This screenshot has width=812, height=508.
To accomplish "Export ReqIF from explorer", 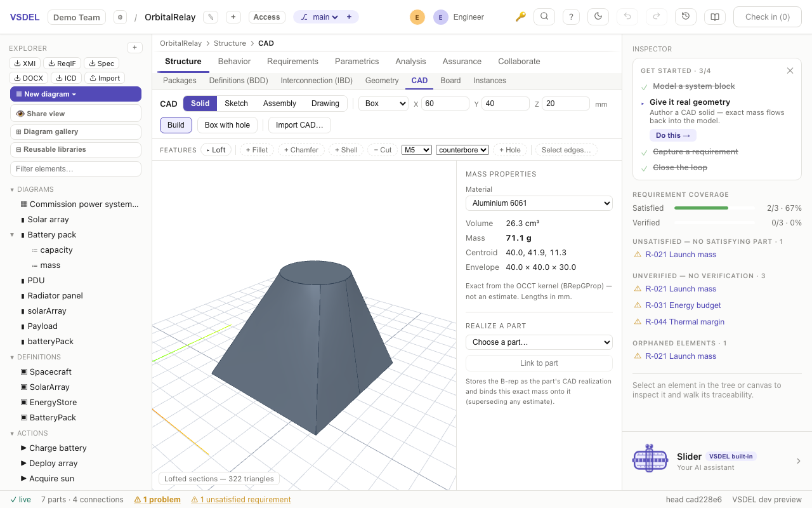I will point(62,63).
